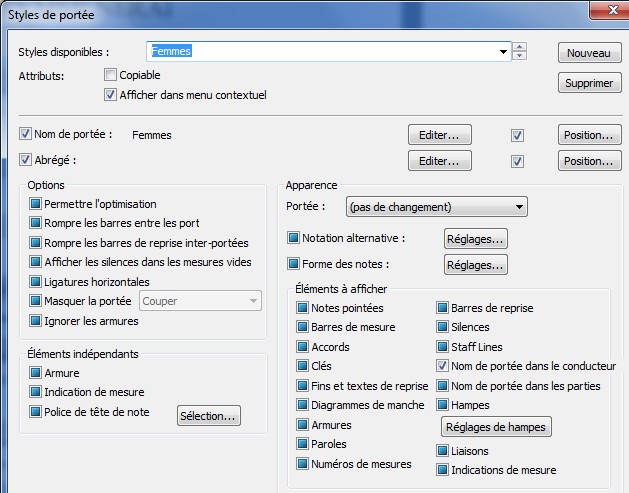Enable the Copiable checkbox
This screenshot has height=493, width=629.
111,75
